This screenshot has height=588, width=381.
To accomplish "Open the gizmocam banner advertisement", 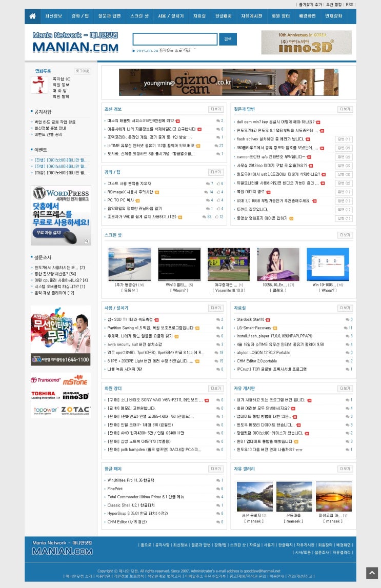I will coord(229,82).
